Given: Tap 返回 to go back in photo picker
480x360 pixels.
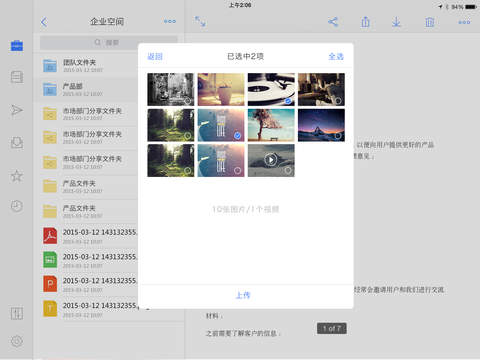Looking at the screenshot, I should tap(155, 56).
